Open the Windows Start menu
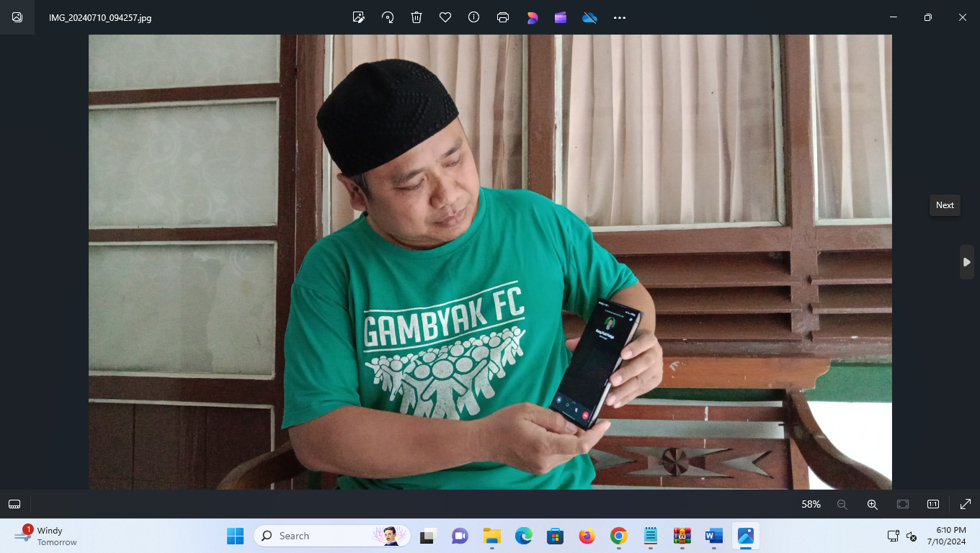980x553 pixels. pos(235,536)
